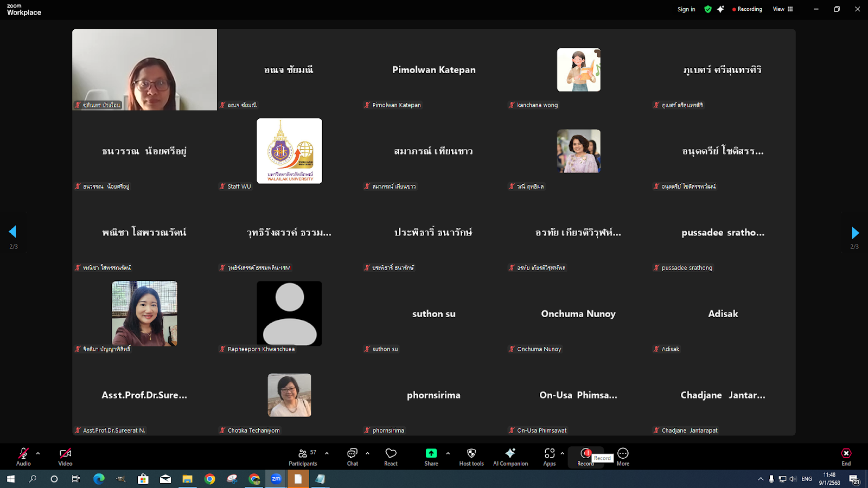
Task: Click the microphone tray icon
Action: [x=771, y=479]
